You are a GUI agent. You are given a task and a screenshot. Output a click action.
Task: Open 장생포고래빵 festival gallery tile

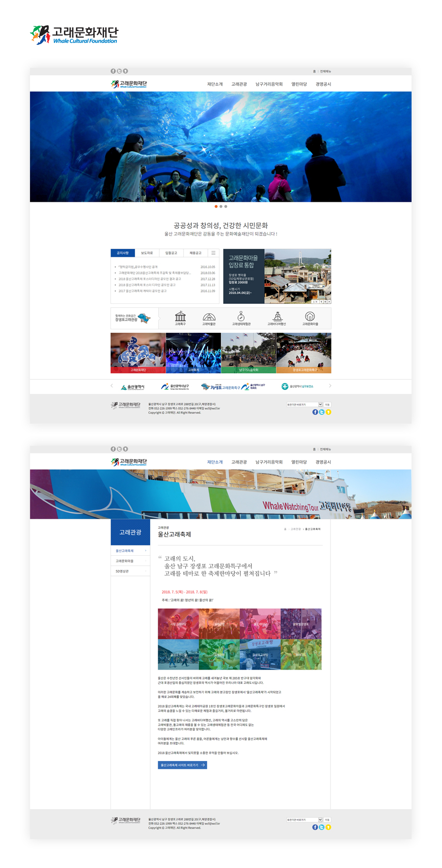[x=260, y=654]
